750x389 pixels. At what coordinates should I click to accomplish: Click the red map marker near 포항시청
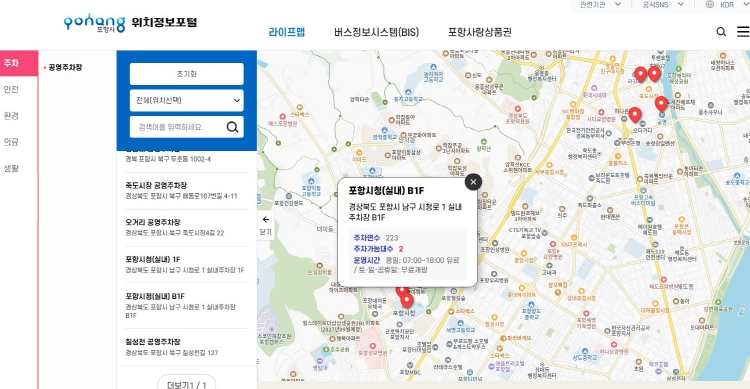(407, 300)
